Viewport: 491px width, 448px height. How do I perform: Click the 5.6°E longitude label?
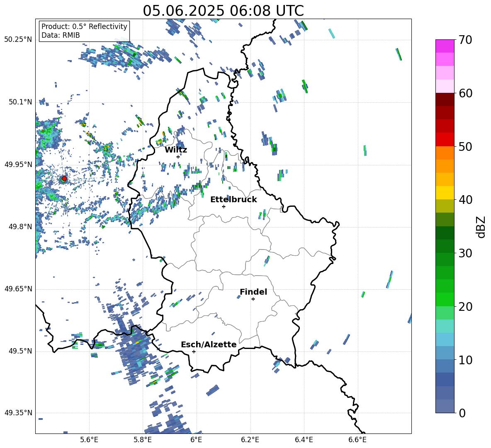tap(89, 440)
